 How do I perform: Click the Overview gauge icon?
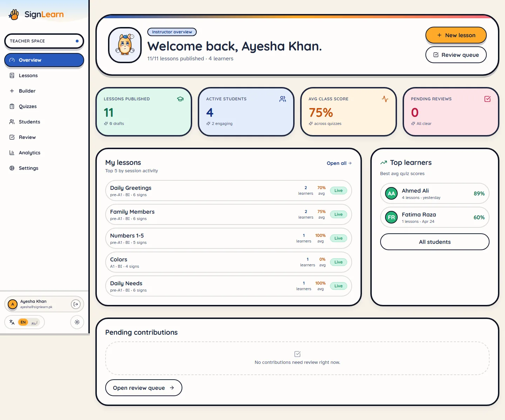coord(12,60)
